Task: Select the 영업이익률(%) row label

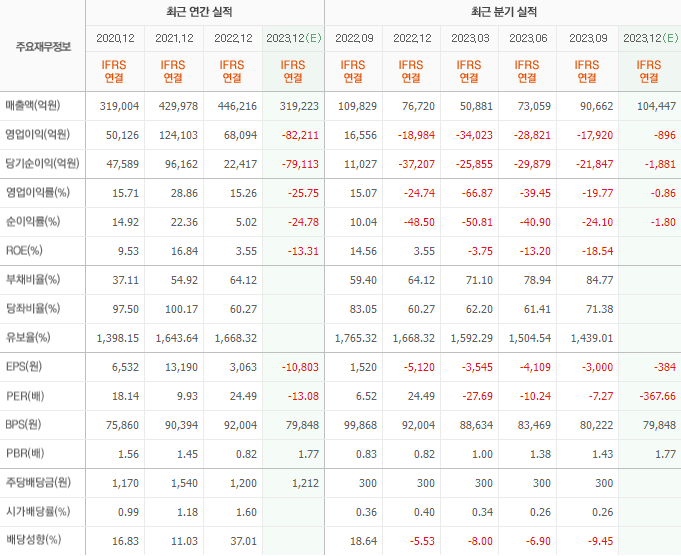Action: pos(37,192)
